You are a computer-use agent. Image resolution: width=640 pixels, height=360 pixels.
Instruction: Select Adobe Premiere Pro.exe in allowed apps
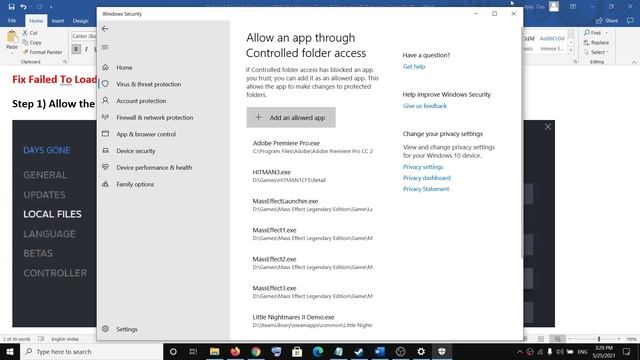312,147
